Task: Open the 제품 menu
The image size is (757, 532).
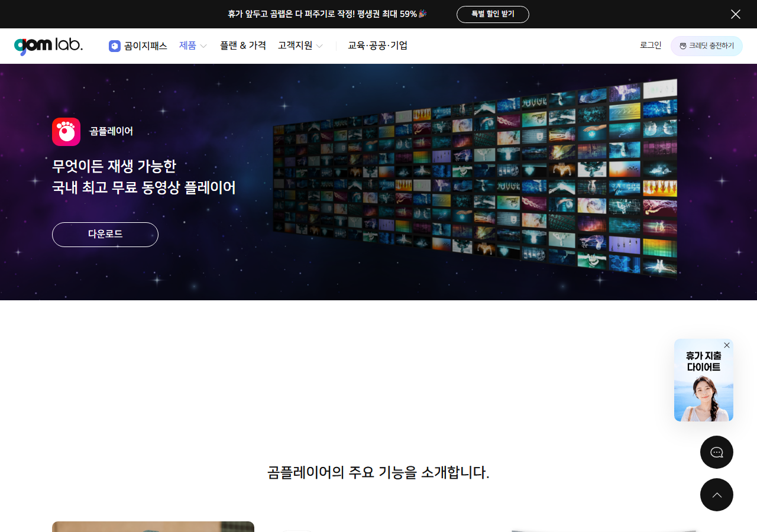Action: coord(187,46)
